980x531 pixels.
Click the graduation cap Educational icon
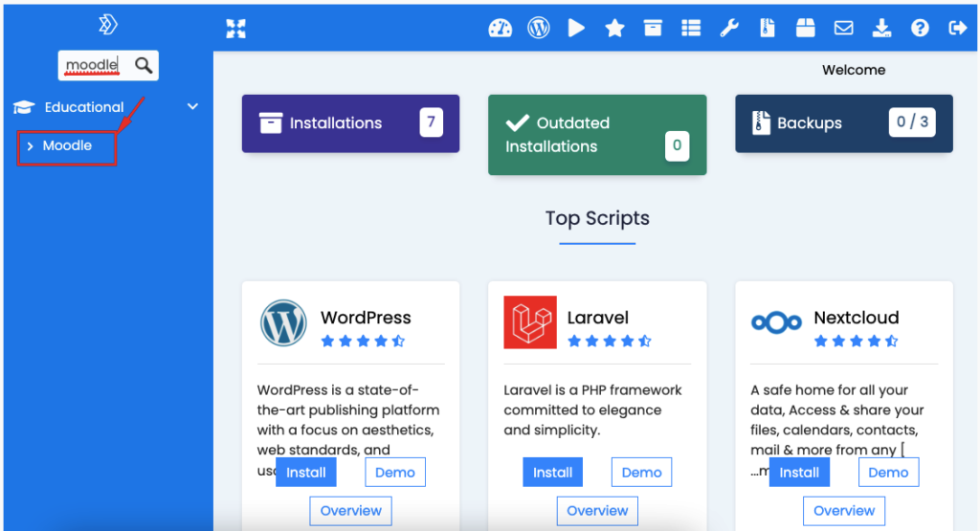(x=24, y=107)
